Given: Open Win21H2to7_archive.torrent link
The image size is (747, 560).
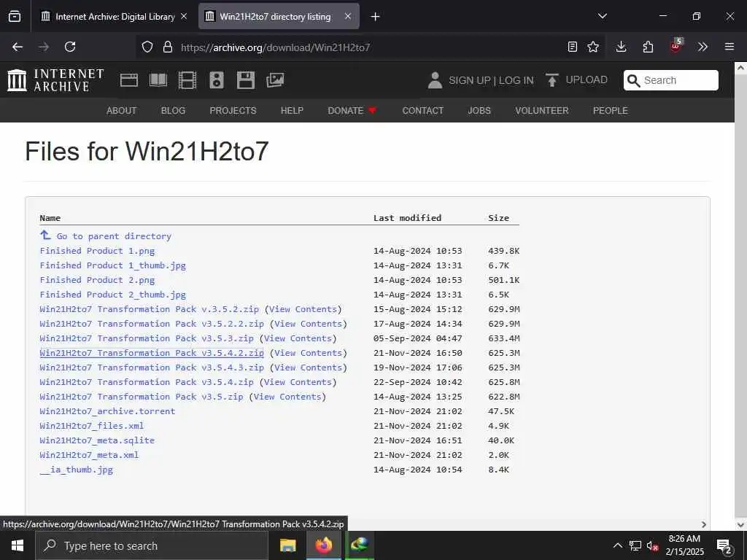Looking at the screenshot, I should [x=108, y=411].
